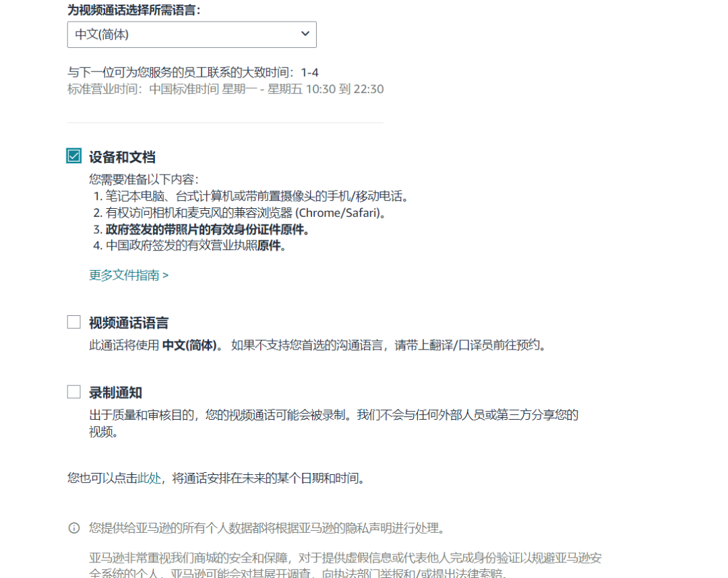Open the language dropdown showing 中文(简体)

pyautogui.click(x=192, y=34)
